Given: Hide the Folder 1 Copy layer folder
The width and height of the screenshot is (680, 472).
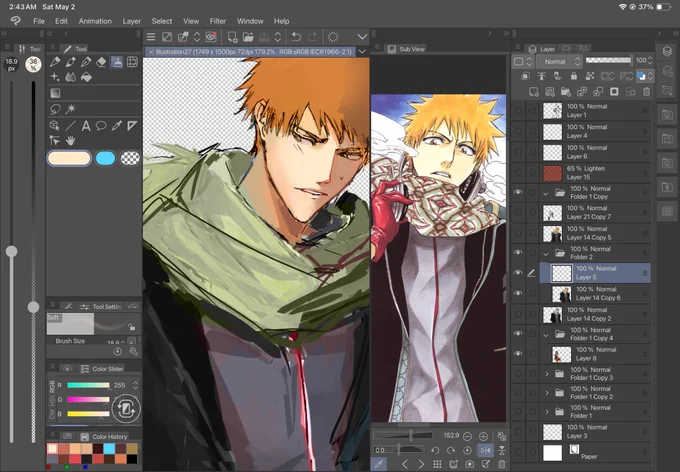Looking at the screenshot, I should coord(518,192).
